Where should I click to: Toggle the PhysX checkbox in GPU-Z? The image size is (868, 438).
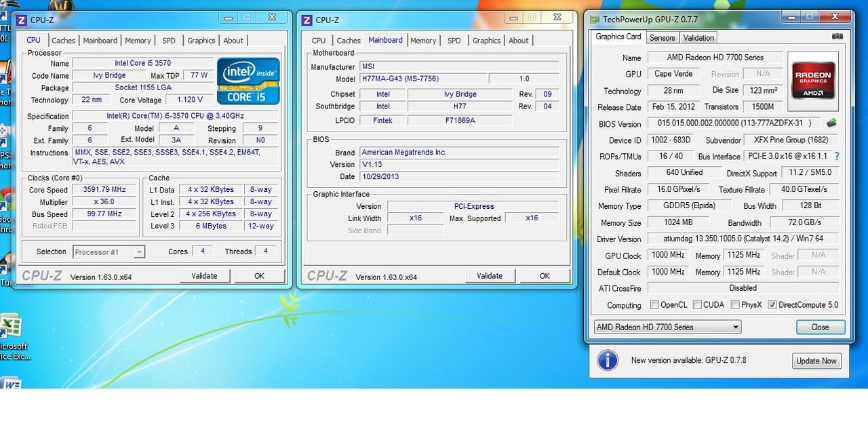735,305
